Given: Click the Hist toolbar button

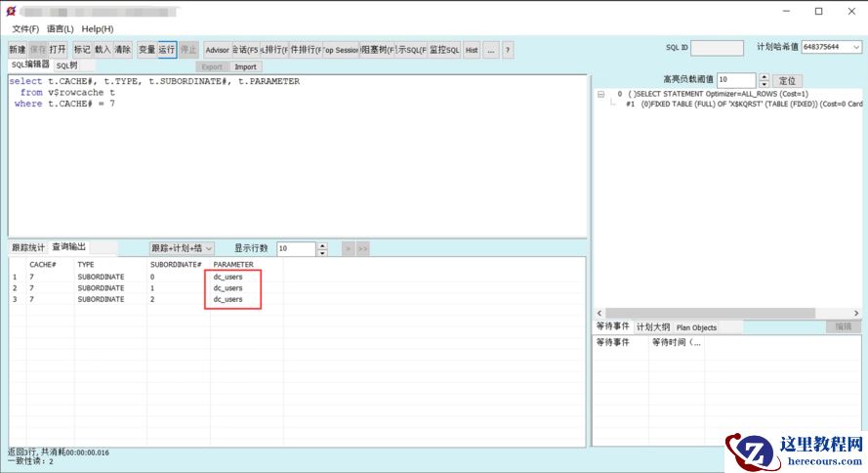Looking at the screenshot, I should click(472, 50).
